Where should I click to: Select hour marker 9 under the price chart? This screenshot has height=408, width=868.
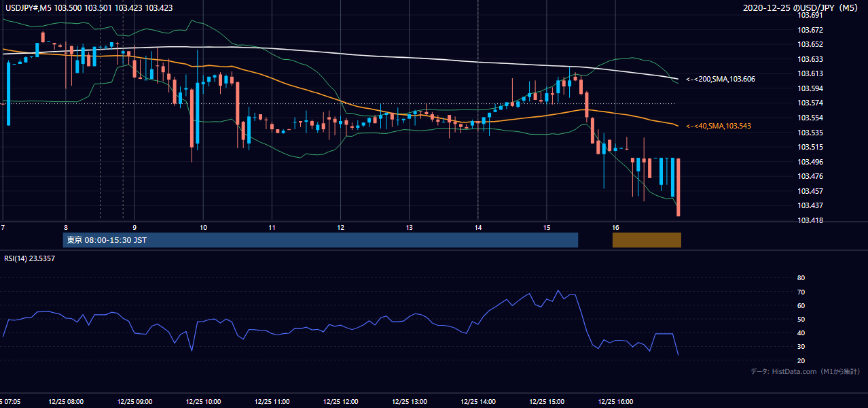point(134,227)
